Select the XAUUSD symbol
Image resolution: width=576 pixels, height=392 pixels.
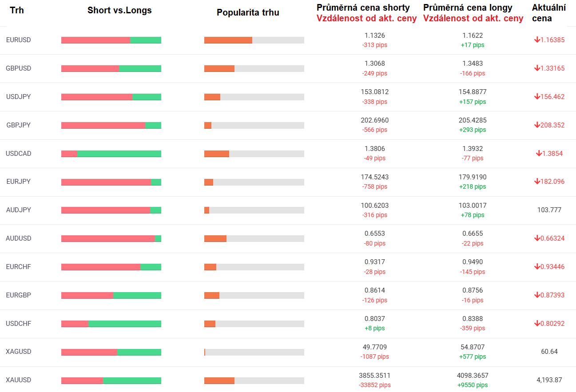[19, 380]
